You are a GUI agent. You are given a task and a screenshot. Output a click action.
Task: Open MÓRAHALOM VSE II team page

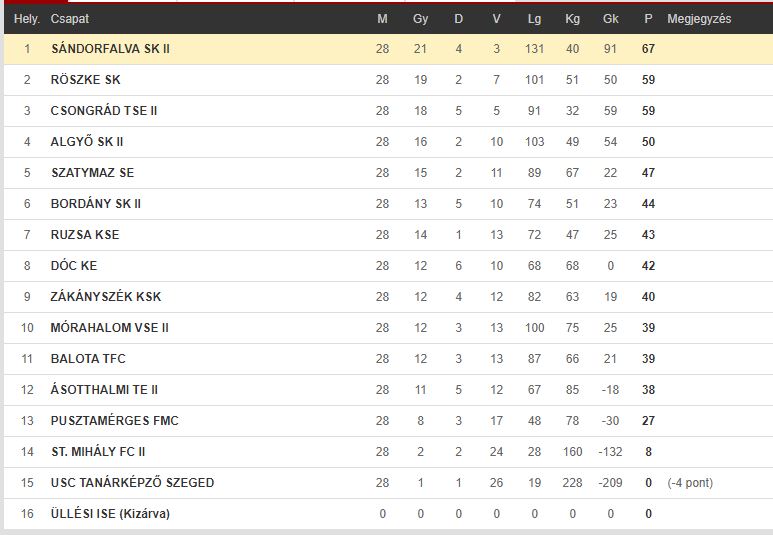[109, 328]
